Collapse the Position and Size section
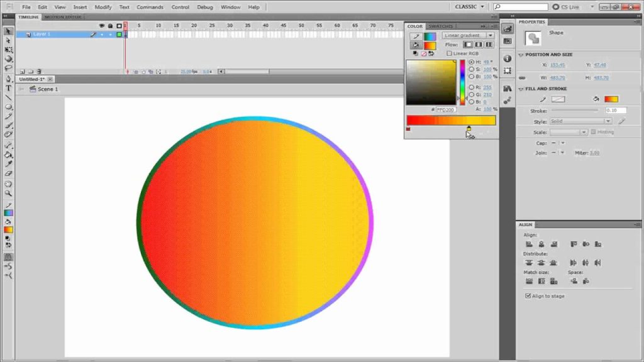 point(521,55)
